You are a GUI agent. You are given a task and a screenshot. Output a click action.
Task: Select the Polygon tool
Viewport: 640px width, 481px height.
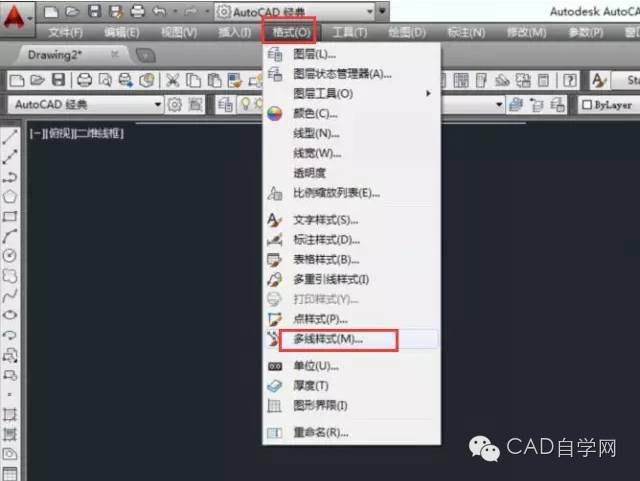tap(10, 196)
